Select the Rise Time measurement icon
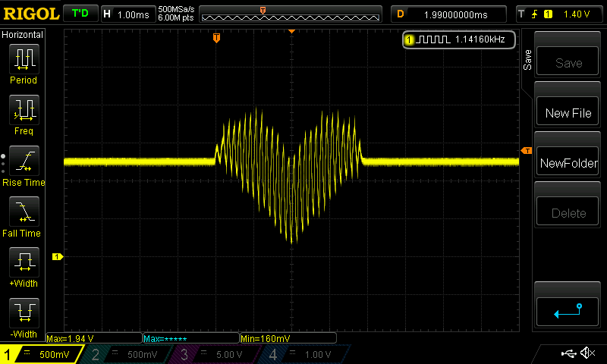The width and height of the screenshot is (607, 364). pyautogui.click(x=24, y=161)
